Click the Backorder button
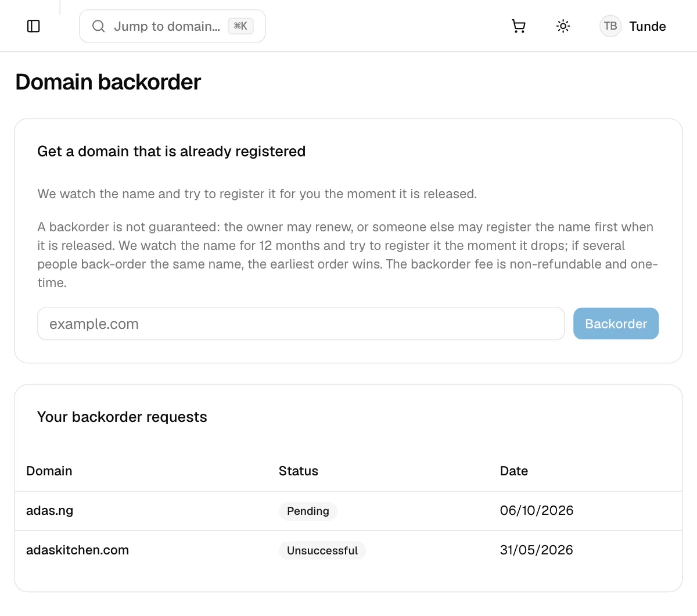The image size is (697, 616). point(616,324)
